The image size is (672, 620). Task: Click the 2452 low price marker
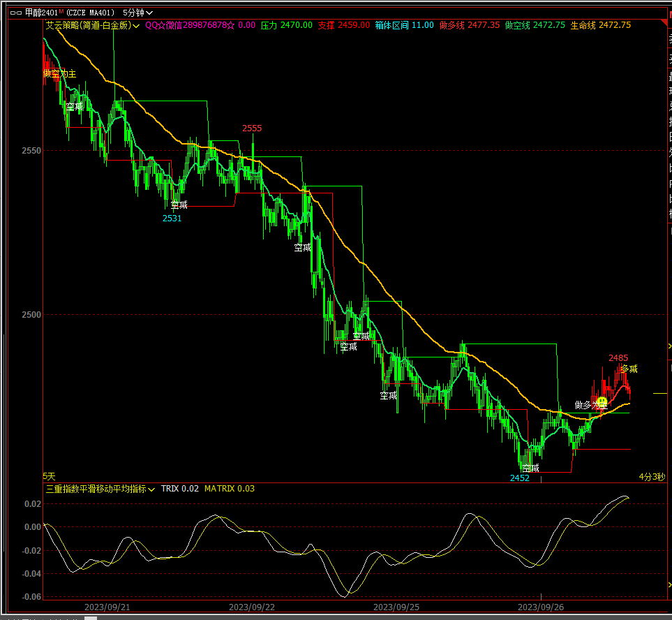click(x=519, y=478)
